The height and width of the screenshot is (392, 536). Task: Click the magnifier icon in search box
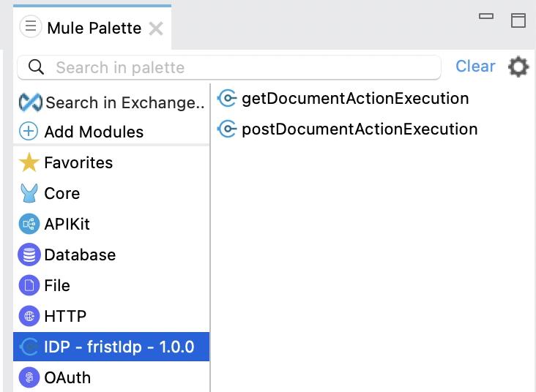pyautogui.click(x=36, y=67)
